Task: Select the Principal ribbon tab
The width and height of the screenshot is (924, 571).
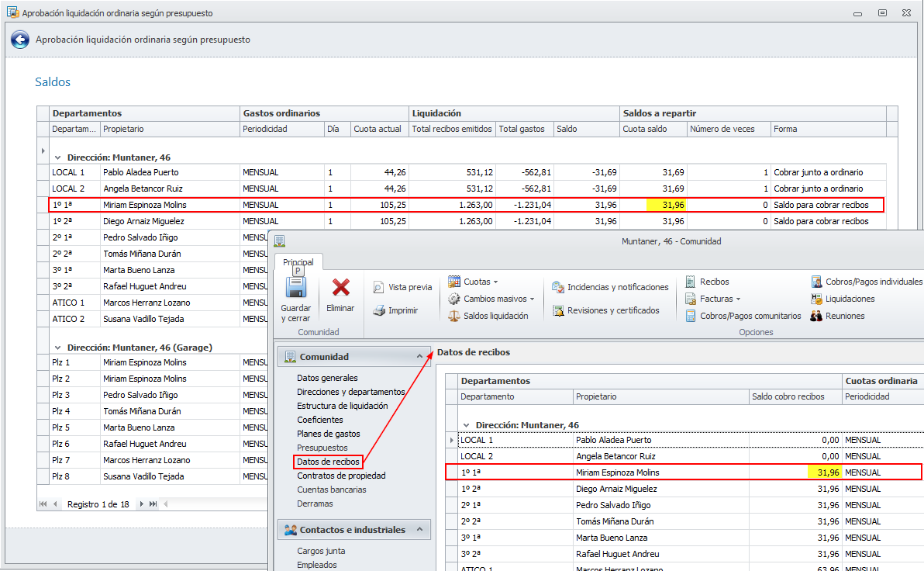Action: 298,262
